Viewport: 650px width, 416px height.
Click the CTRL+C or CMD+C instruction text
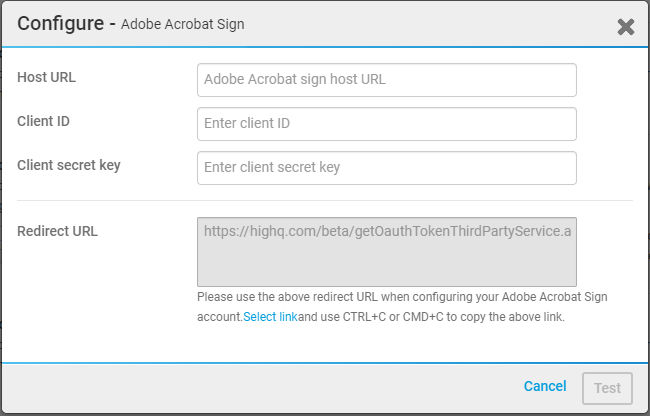click(x=431, y=317)
